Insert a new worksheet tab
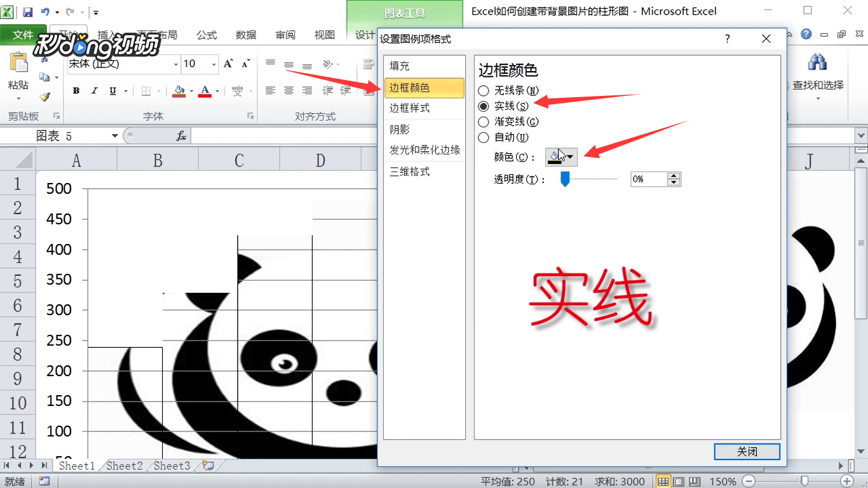Image resolution: width=868 pixels, height=488 pixels. (x=207, y=466)
